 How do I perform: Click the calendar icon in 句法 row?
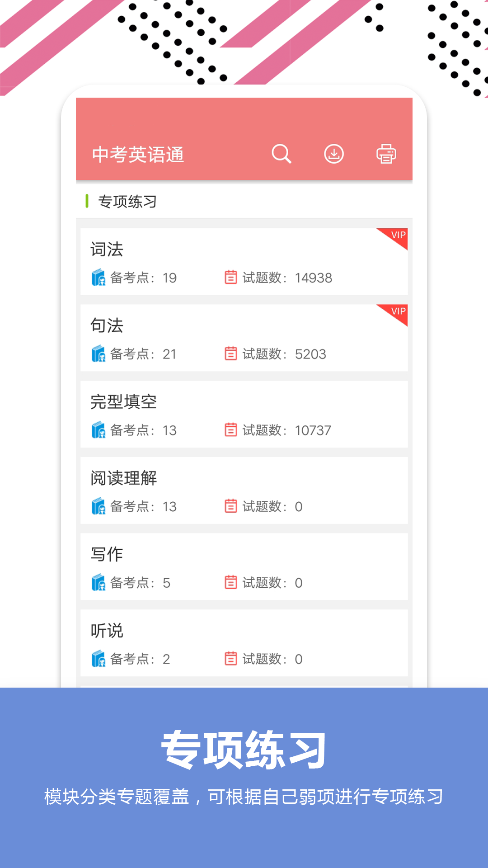click(230, 354)
